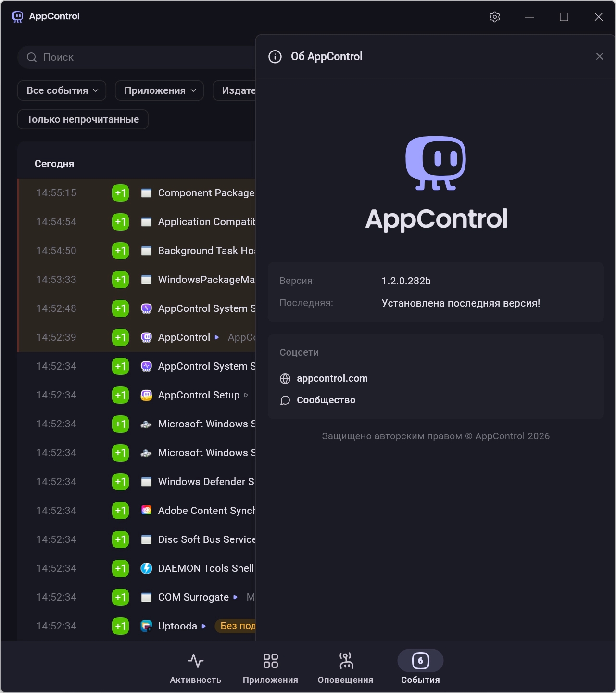Click the Adobe Content Synchronizer icon
The image size is (616, 693).
(146, 511)
